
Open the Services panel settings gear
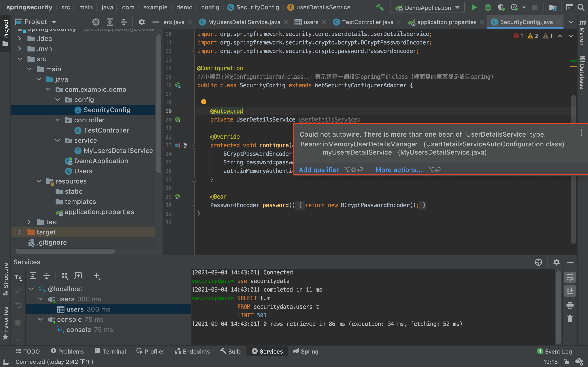click(556, 262)
